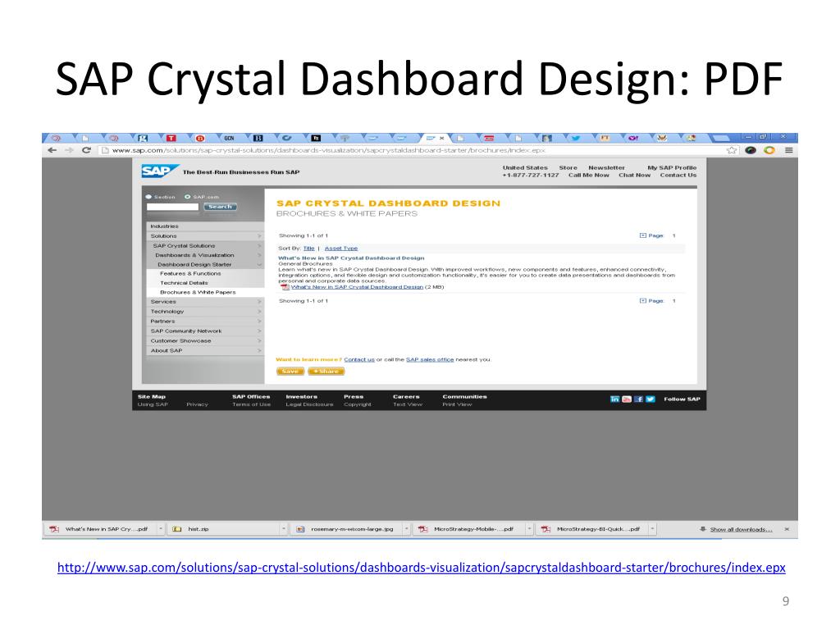The image size is (840, 630).
Task: Switch to the Twitter bird browser tab
Action: [x=575, y=138]
